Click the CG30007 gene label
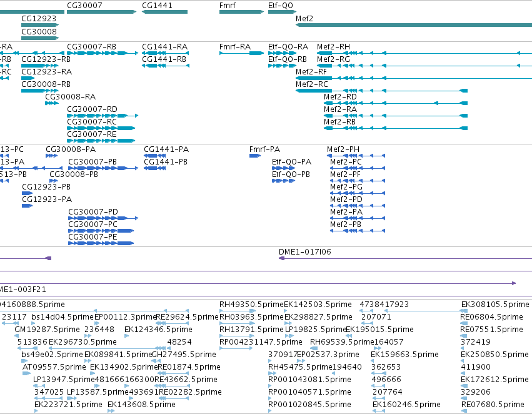532x414 pixels. 84,6
